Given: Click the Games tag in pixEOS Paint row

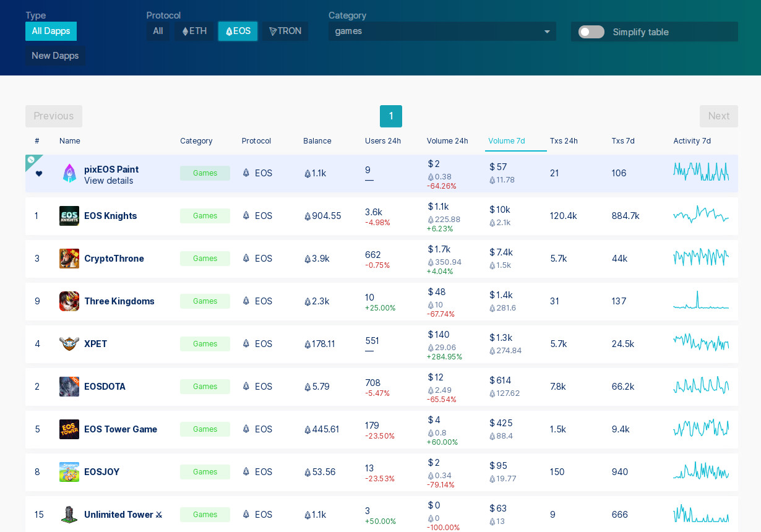Looking at the screenshot, I should click(x=205, y=173).
